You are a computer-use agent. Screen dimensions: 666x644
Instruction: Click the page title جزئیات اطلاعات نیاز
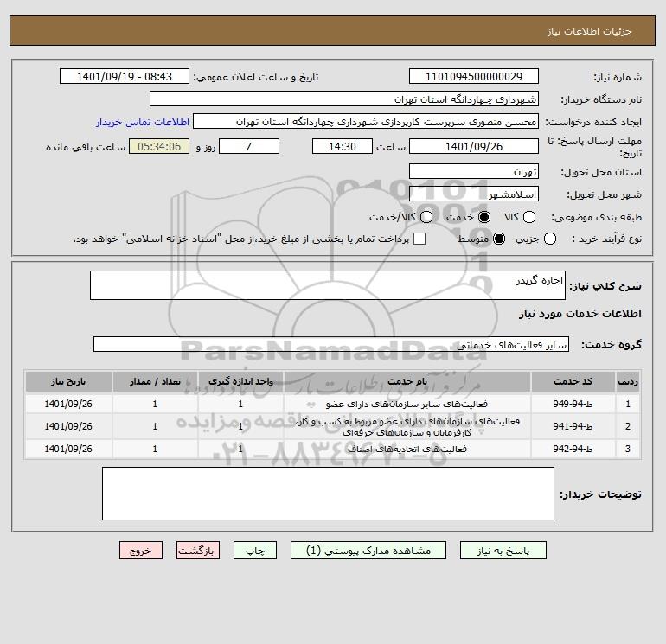point(590,31)
